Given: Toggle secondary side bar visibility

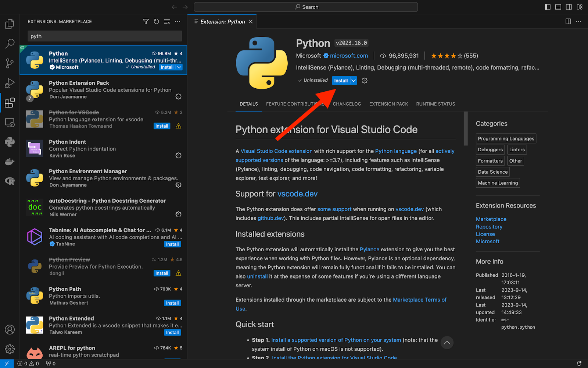Looking at the screenshot, I should [x=569, y=7].
